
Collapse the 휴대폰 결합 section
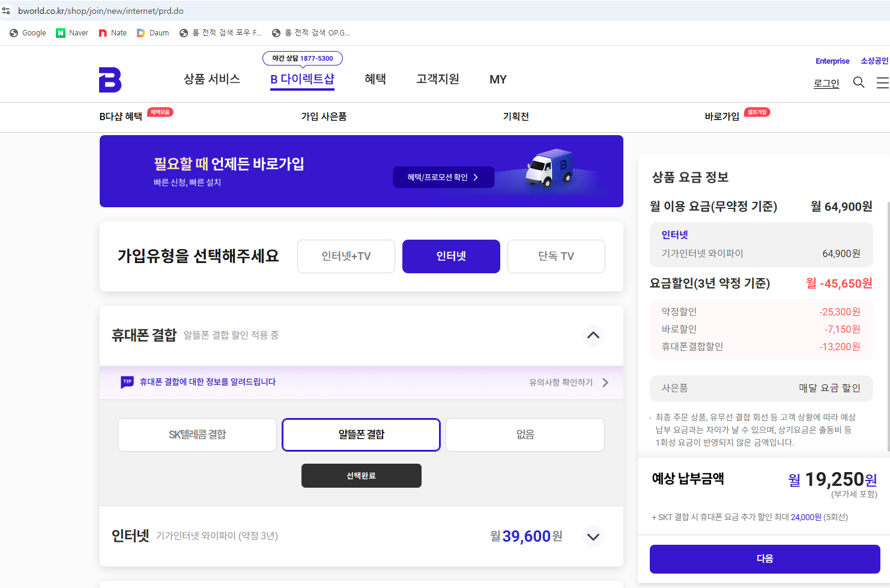point(593,335)
